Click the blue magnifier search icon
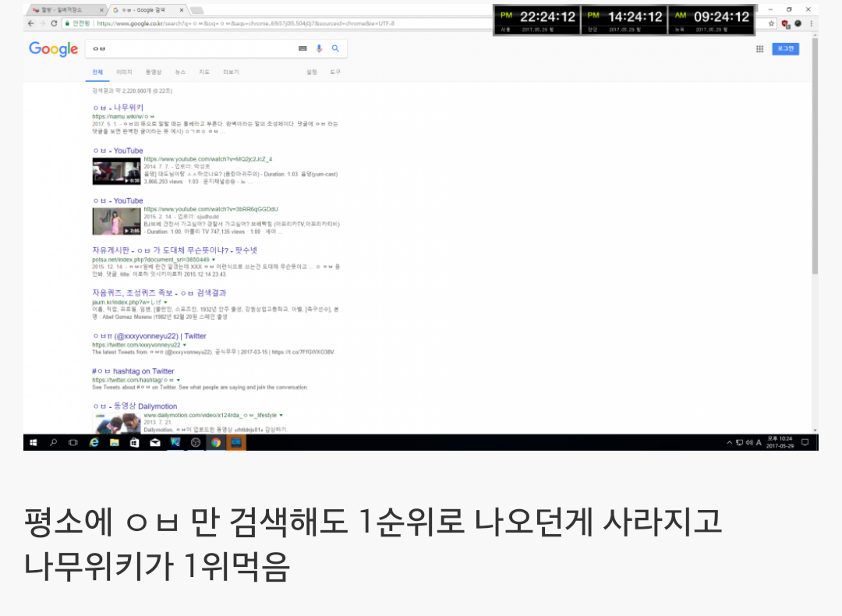Screen dimensions: 842x616 pos(335,48)
